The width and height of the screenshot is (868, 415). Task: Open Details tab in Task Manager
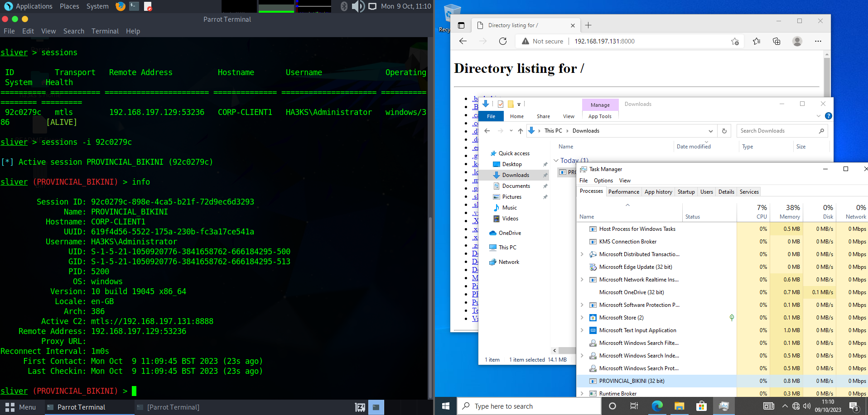click(726, 192)
